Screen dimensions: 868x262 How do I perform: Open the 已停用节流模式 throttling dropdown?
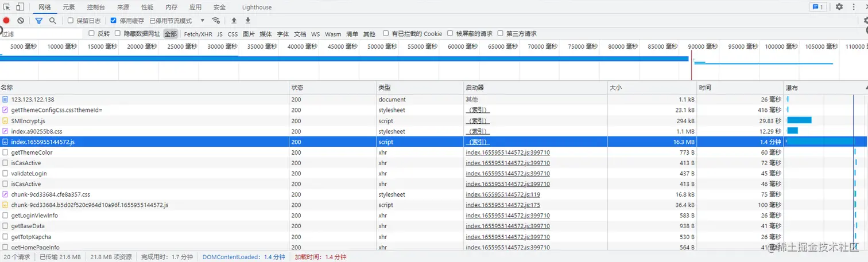coord(177,21)
